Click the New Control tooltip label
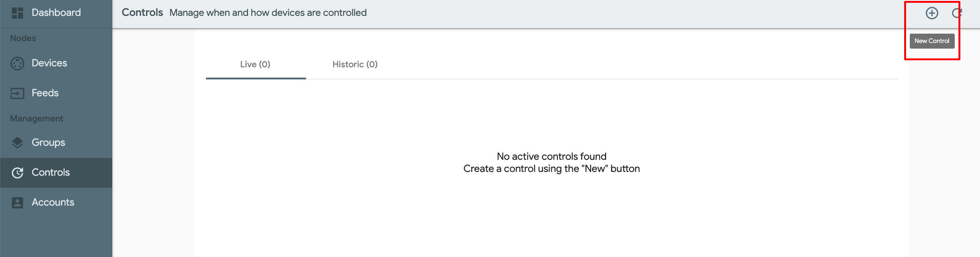Viewport: 980px width, 257px height. 932,41
